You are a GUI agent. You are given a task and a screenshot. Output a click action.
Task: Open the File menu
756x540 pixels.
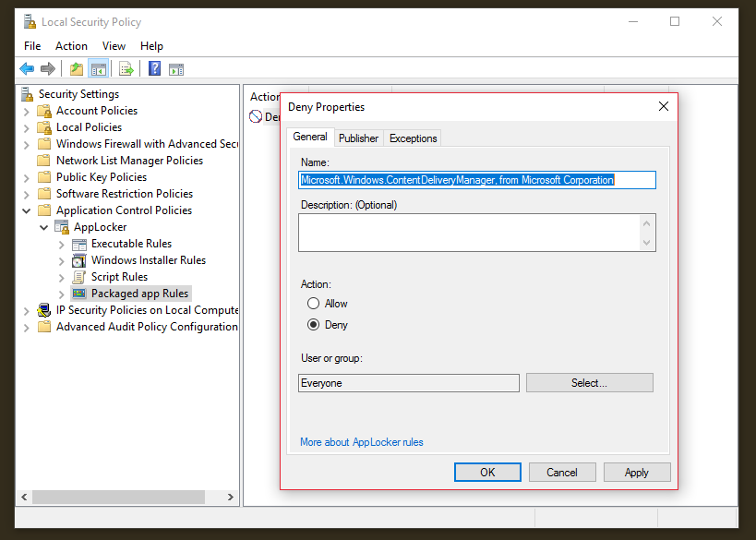(32, 46)
